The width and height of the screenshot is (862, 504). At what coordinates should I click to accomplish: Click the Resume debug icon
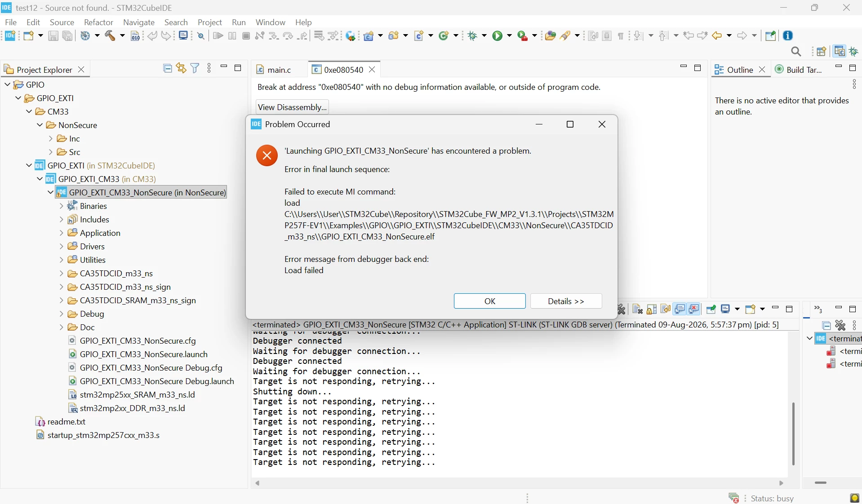coord(218,36)
